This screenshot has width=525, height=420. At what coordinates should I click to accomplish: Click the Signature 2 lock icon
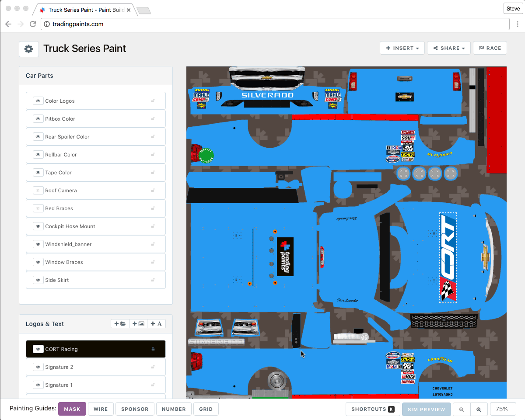pos(153,367)
